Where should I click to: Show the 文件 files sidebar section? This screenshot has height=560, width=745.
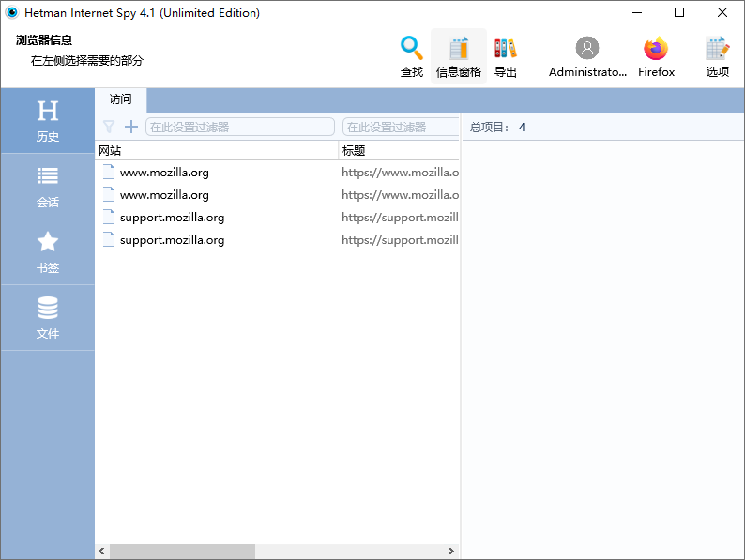click(48, 318)
